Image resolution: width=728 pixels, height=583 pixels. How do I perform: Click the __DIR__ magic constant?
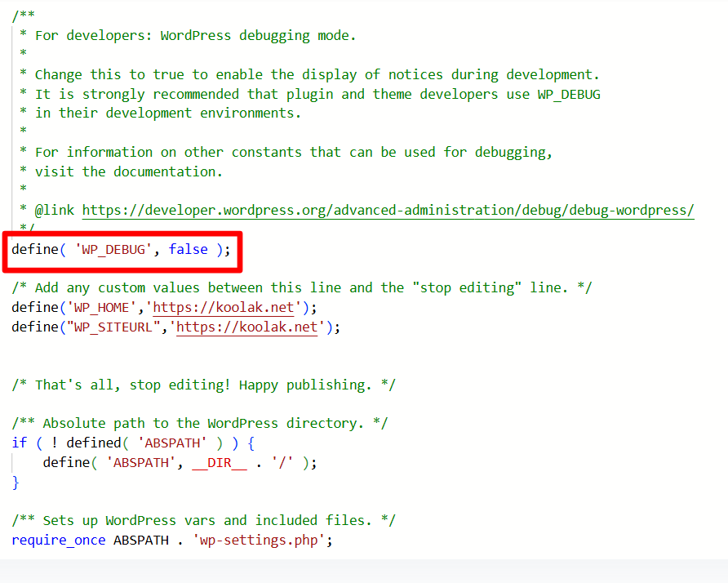[220, 463]
